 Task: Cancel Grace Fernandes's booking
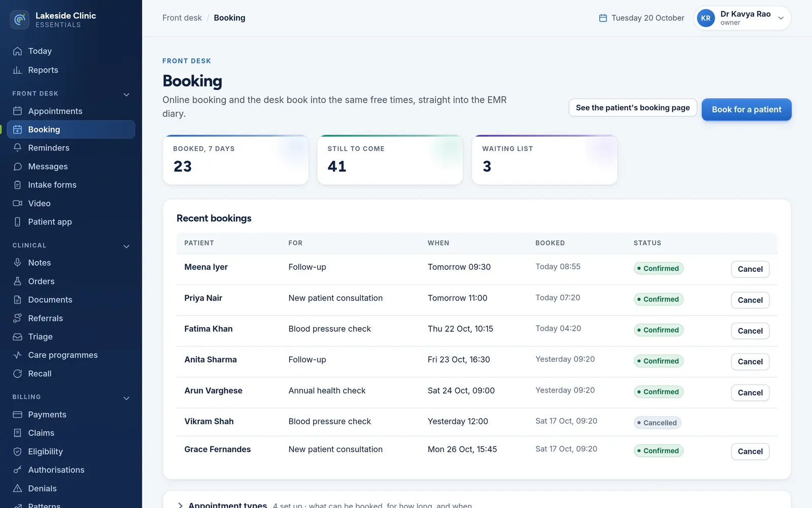point(750,452)
